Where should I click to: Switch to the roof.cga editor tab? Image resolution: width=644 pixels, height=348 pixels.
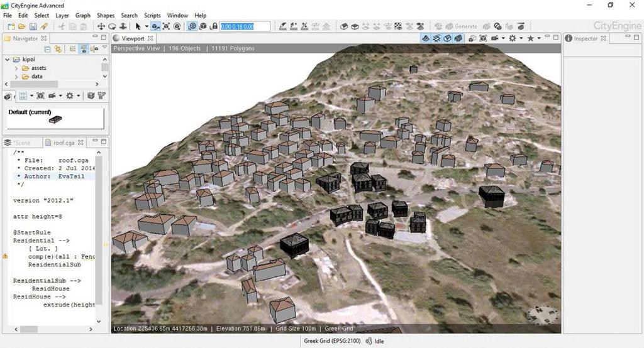coord(64,143)
